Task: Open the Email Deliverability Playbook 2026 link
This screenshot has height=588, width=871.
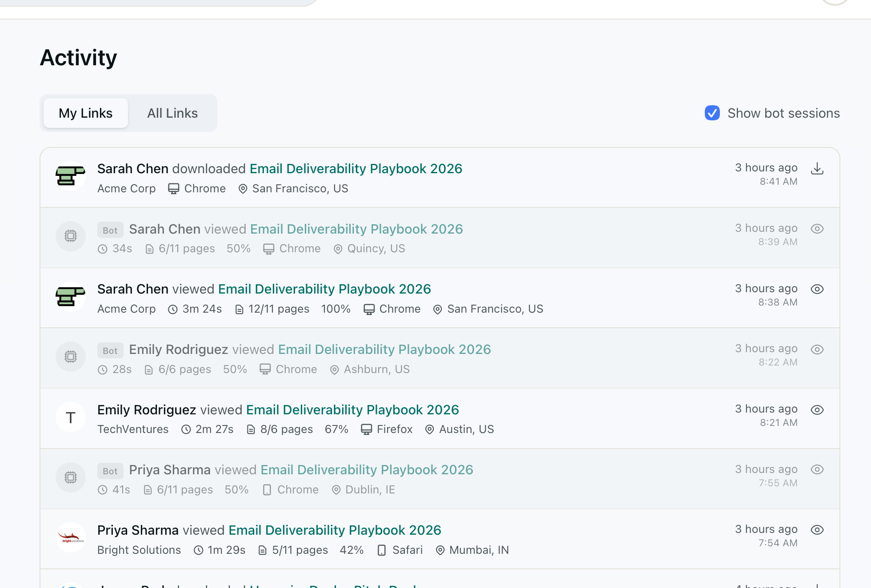Action: click(x=356, y=169)
